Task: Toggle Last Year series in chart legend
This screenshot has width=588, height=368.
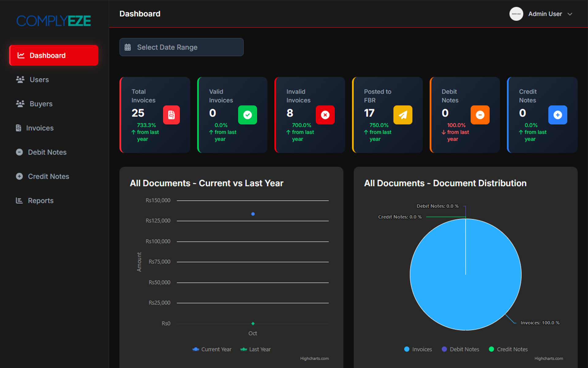Action: (x=256, y=349)
